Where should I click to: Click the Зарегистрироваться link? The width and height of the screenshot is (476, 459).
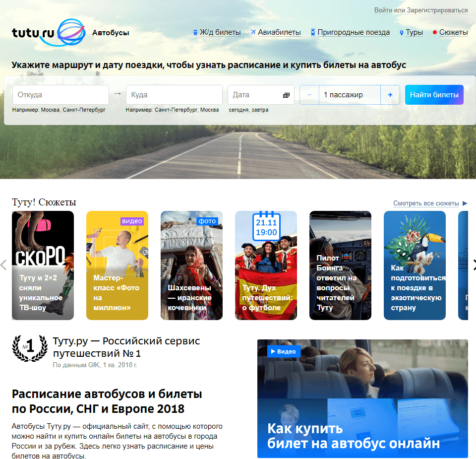(437, 10)
